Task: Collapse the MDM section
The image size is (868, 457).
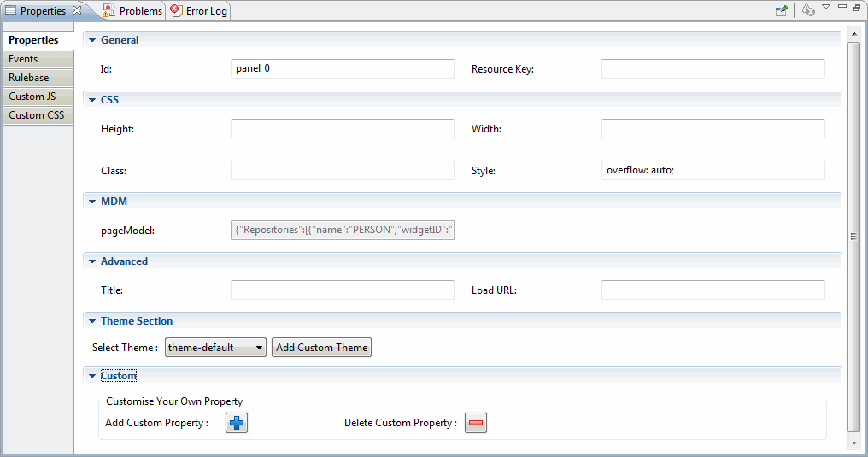Action: coord(92,202)
